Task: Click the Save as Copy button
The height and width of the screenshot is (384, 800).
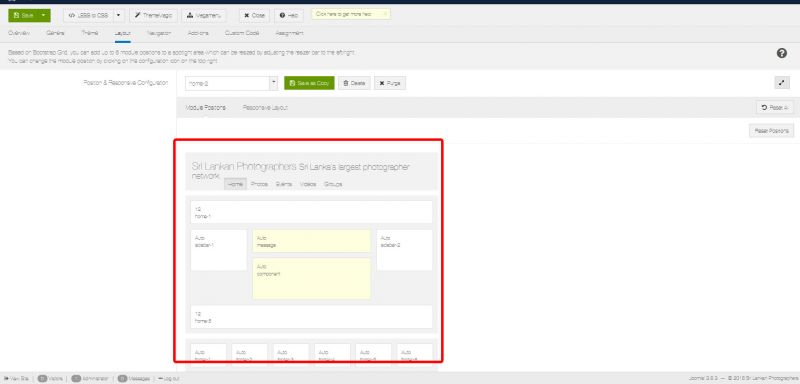Action: coord(309,83)
